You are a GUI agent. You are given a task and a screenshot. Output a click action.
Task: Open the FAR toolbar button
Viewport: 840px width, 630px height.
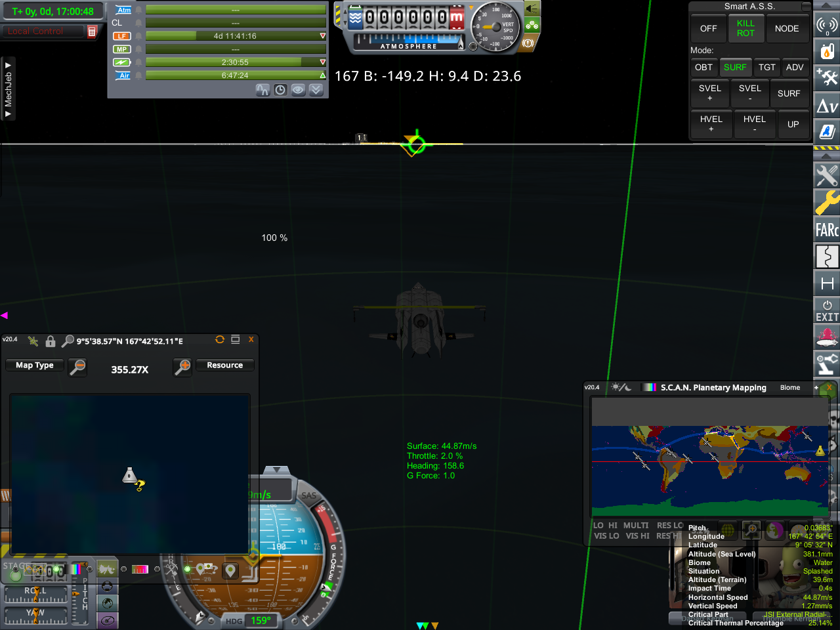[827, 230]
